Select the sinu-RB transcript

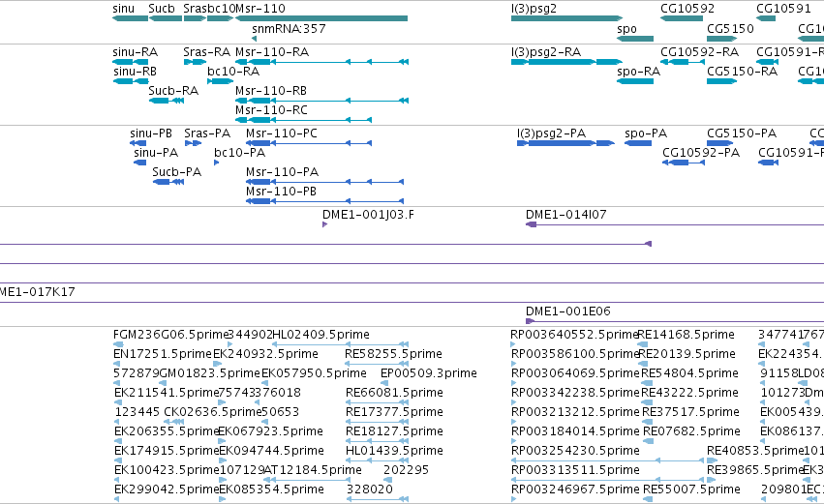[x=132, y=81]
